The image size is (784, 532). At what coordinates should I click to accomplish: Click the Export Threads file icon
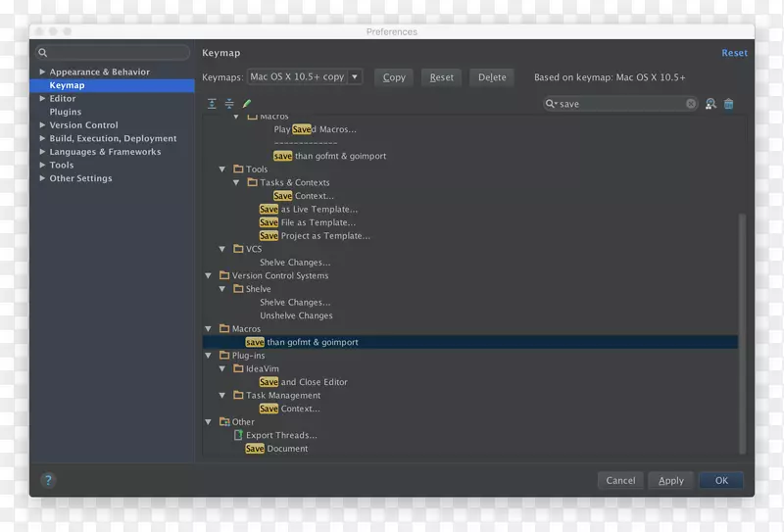[238, 435]
